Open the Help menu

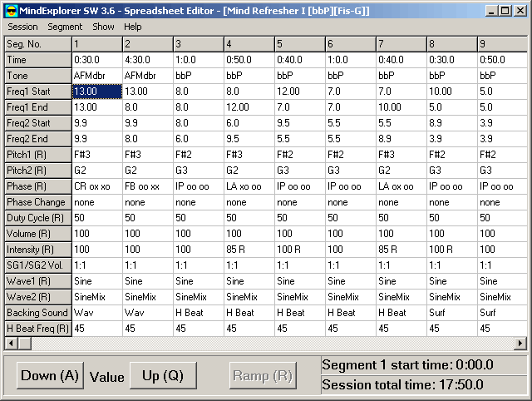click(x=133, y=27)
